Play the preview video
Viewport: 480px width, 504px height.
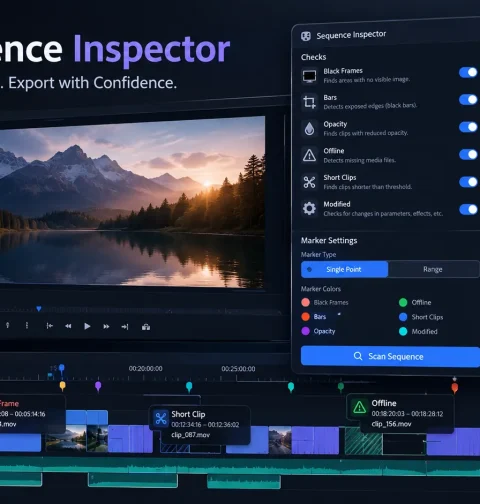(x=87, y=326)
